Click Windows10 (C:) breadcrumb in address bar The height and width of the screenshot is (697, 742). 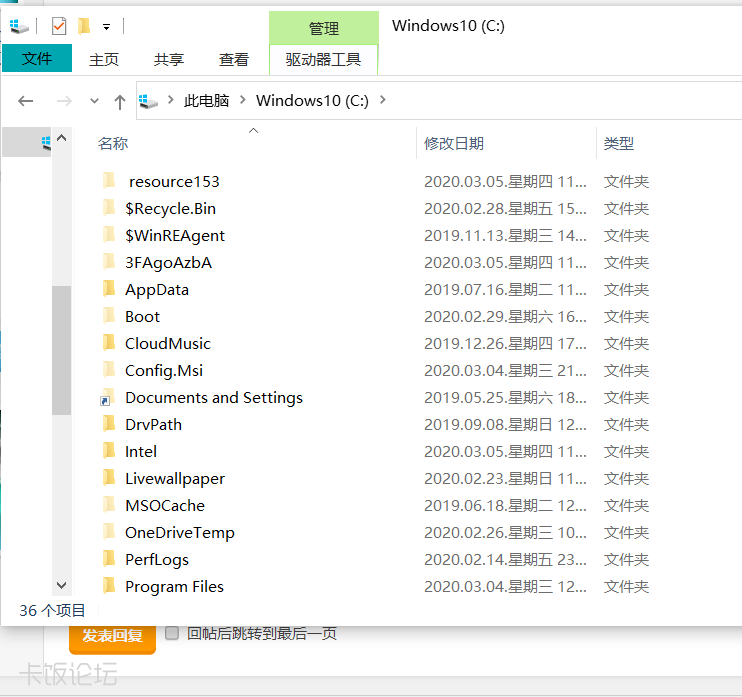tap(312, 100)
